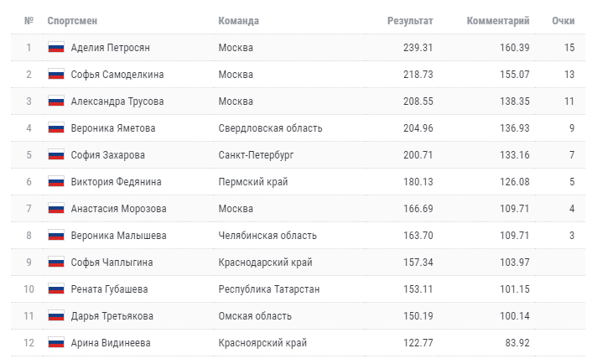Image resolution: width=592 pixels, height=364 pixels.
Task: Open athlete name Дарья Третьякова
Action: pos(112,315)
